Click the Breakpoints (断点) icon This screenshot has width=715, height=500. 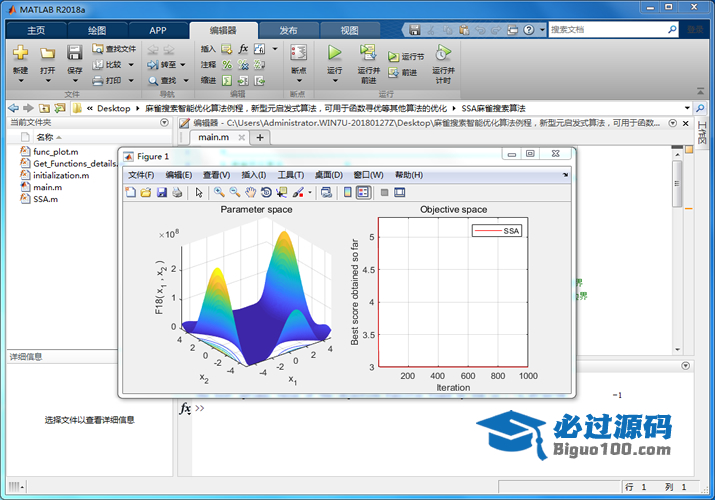pyautogui.click(x=299, y=53)
